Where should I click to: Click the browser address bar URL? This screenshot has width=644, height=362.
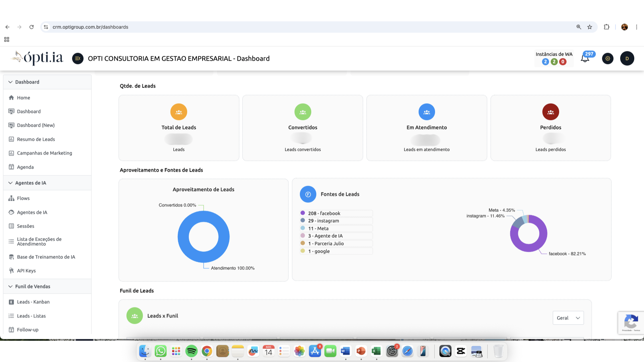pos(90,27)
